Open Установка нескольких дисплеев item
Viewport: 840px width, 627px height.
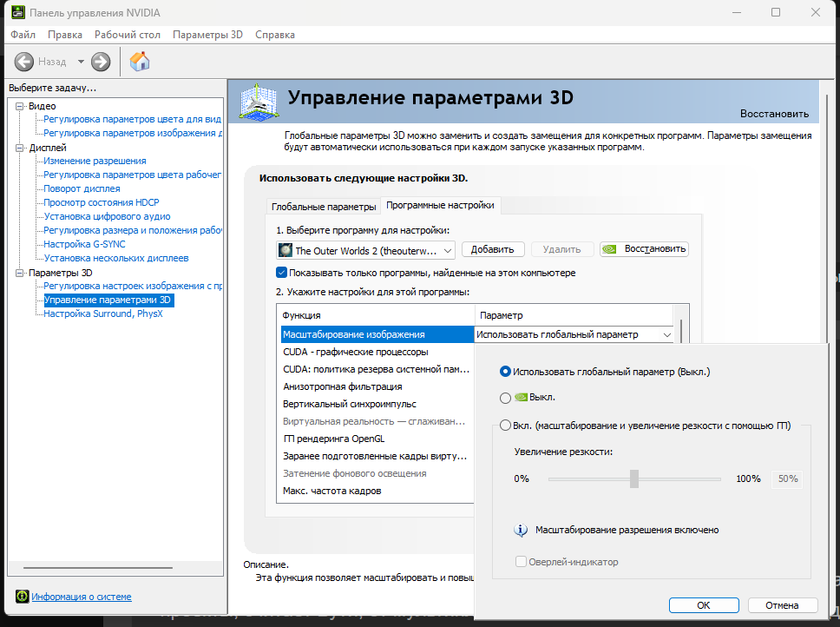coord(116,258)
